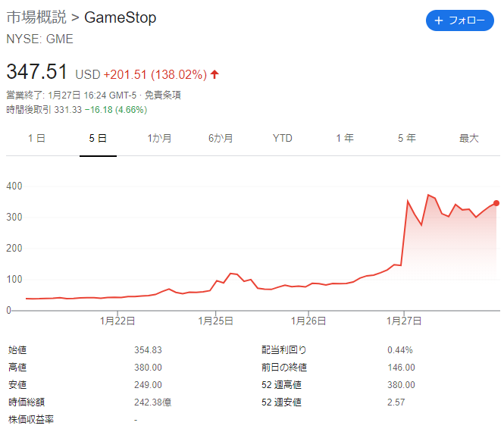Click the 52 週安値 value 2.57
This screenshot has width=504, height=429.
click(x=396, y=402)
